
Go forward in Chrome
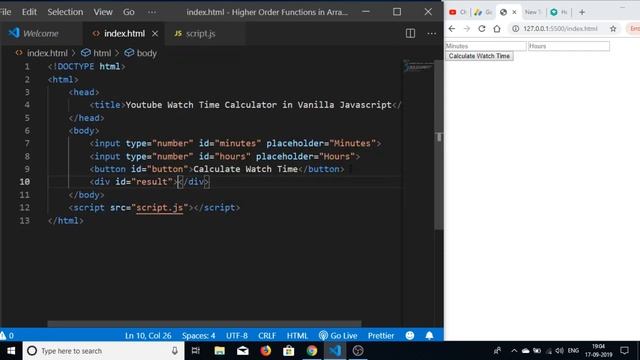[467, 29]
